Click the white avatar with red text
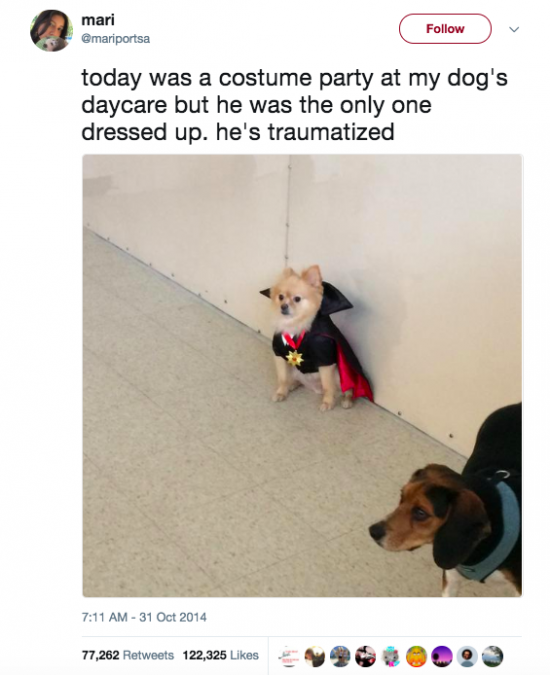The height and width of the screenshot is (675, 550). click(289, 656)
